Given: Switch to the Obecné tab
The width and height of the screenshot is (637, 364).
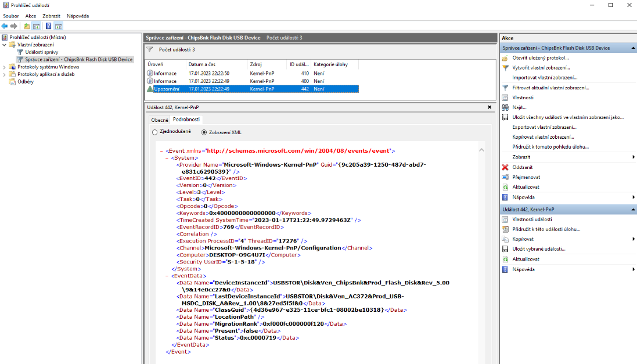Looking at the screenshot, I should (x=159, y=120).
